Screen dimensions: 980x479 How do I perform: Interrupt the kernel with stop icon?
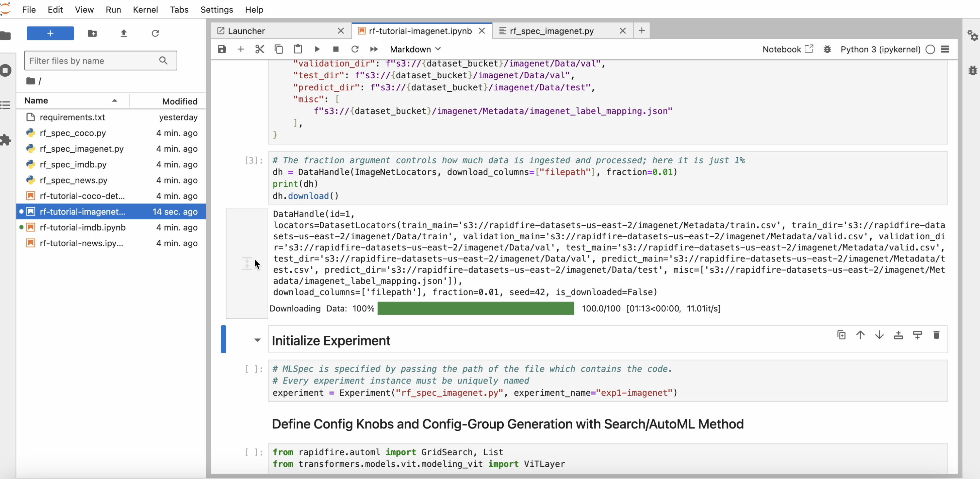[x=336, y=49]
